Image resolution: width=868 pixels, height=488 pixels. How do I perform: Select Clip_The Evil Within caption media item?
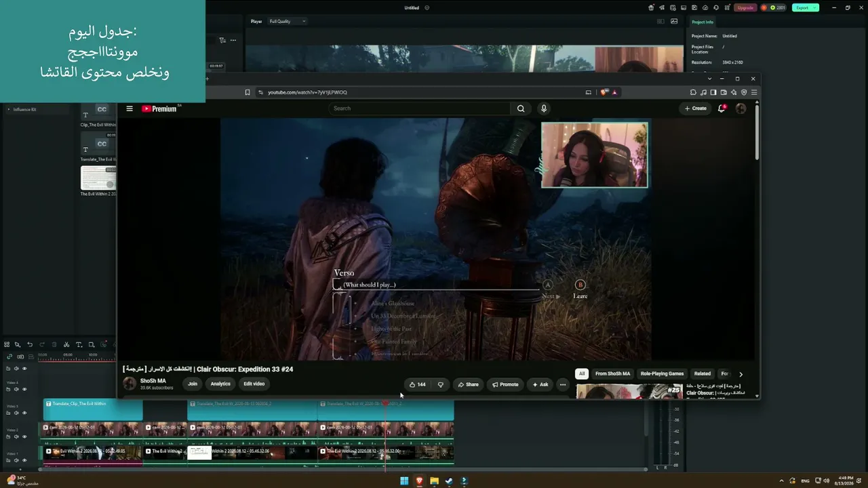coord(99,116)
